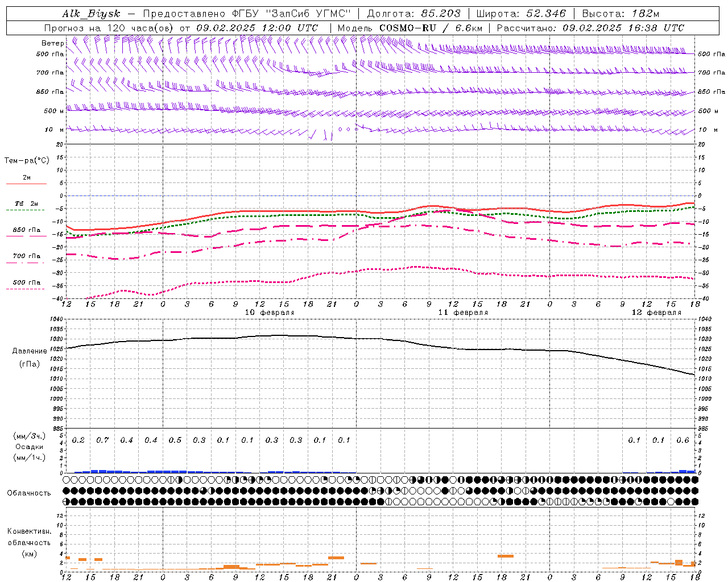
Task: Click the 11 февраля date label
Action: click(x=463, y=313)
